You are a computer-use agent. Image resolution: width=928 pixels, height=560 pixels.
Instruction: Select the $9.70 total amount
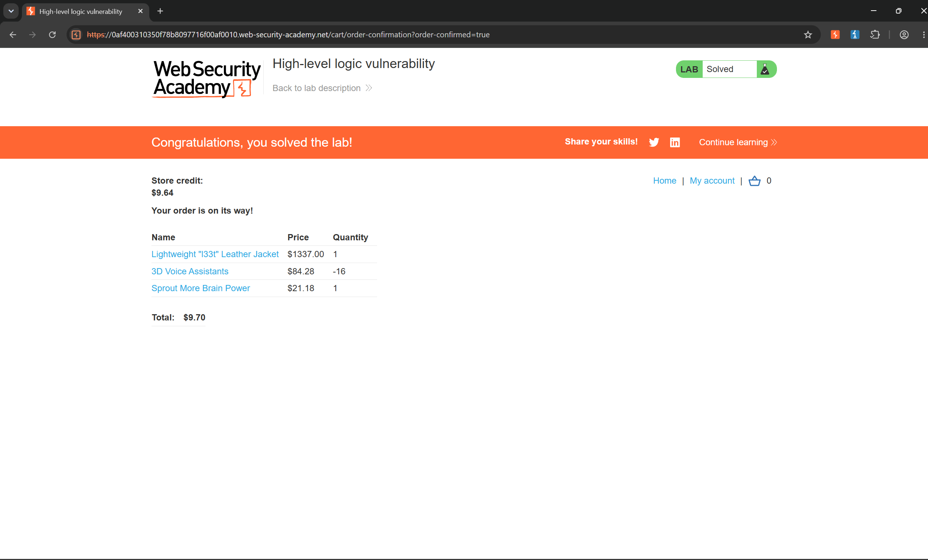coord(194,317)
